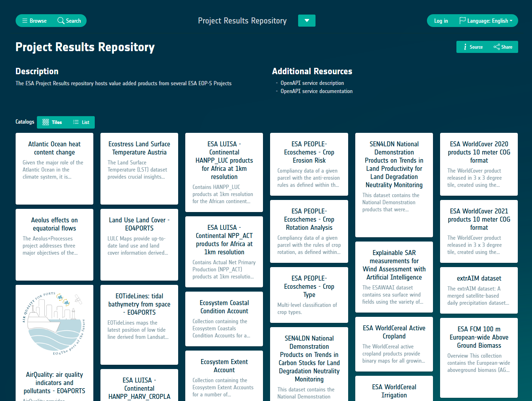Select the ESA WorldCover 2020 products tile
The image size is (532, 401).
[479, 152]
